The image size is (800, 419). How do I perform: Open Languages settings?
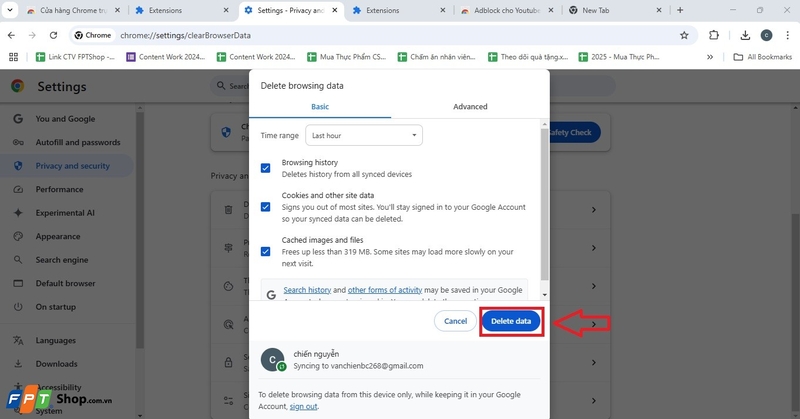coord(56,340)
